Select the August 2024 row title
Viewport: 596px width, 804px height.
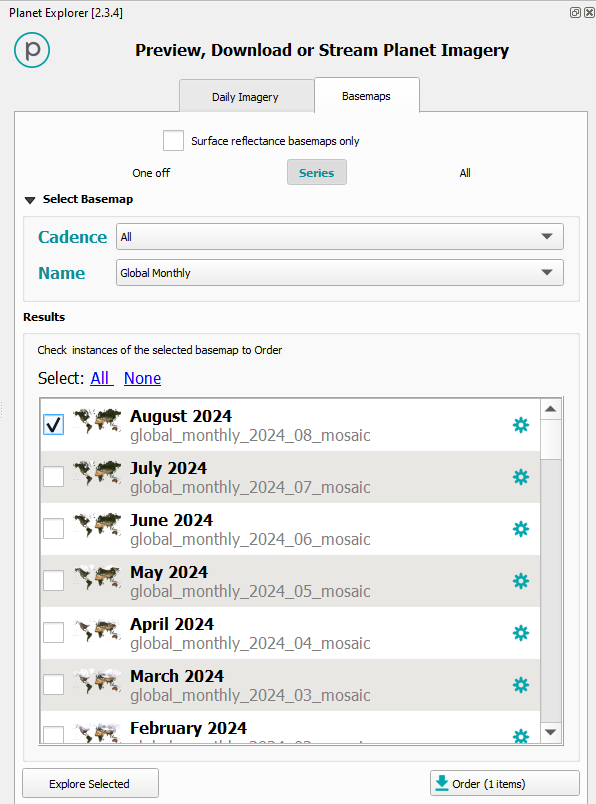point(181,416)
